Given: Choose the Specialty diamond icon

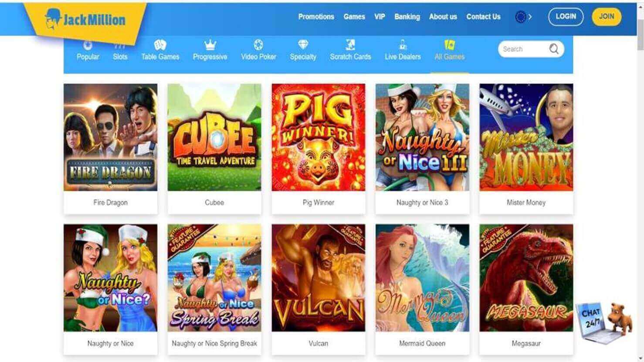Looking at the screenshot, I should coord(303,44).
